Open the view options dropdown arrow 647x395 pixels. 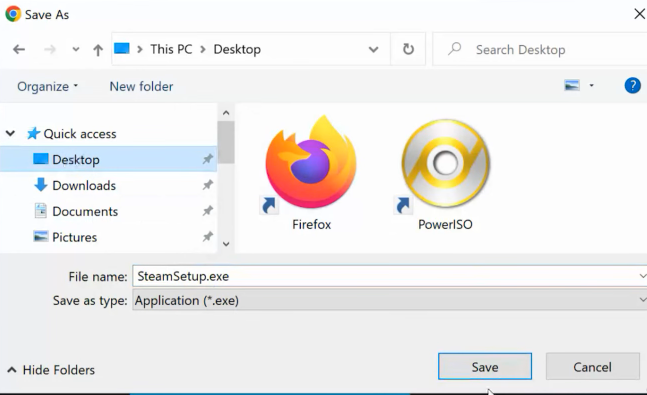click(591, 85)
